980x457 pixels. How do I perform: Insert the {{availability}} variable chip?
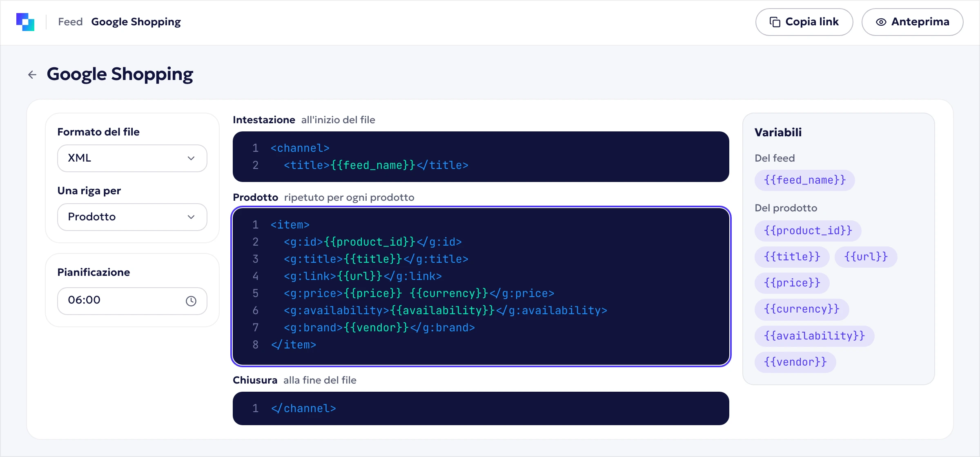[x=814, y=336]
